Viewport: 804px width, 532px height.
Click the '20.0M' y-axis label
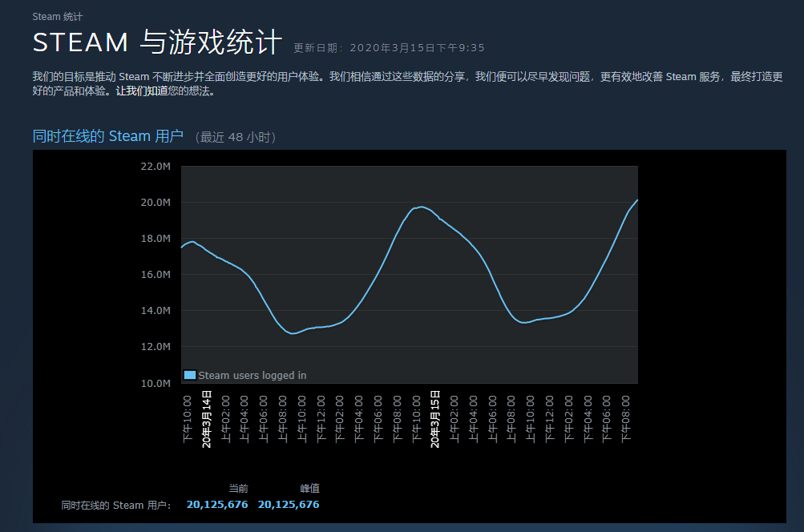pos(156,203)
